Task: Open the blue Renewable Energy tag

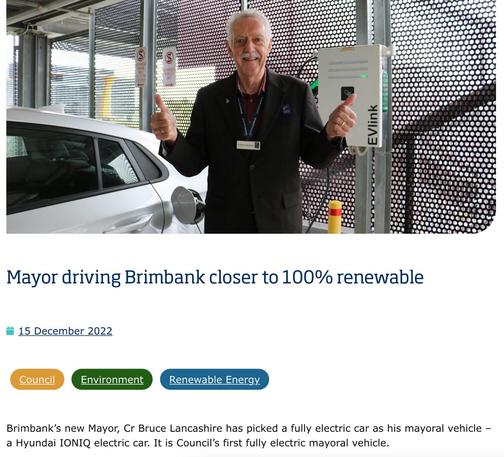Action: coord(214,379)
